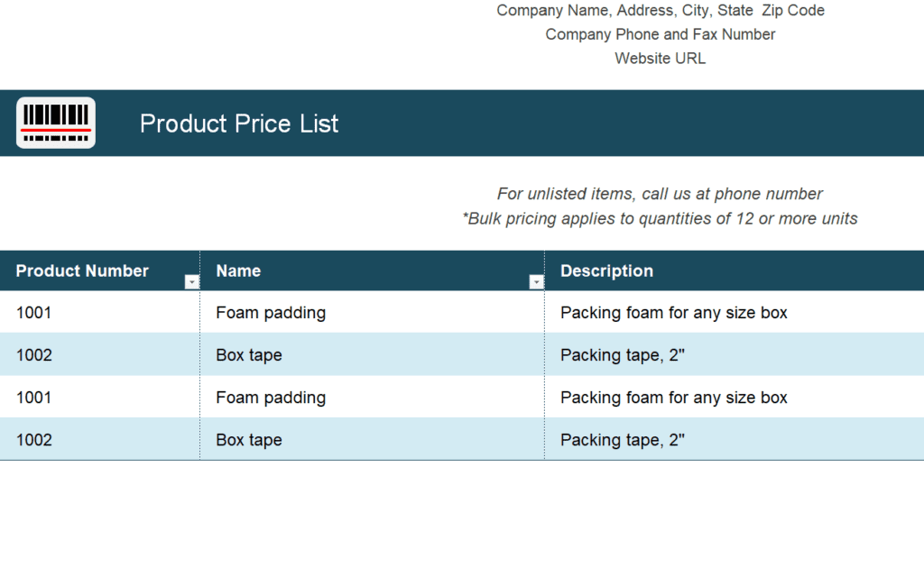This screenshot has width=924, height=568.
Task: Select first Packing foam description cell
Action: point(735,313)
